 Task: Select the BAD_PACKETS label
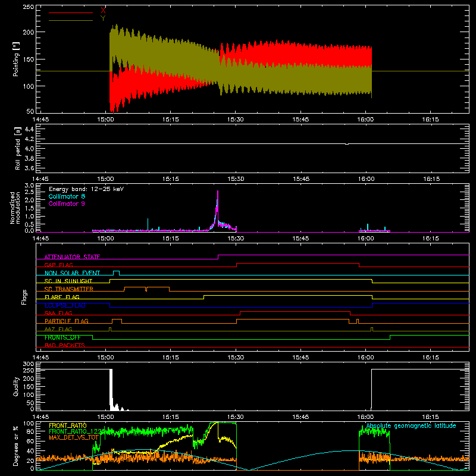(65, 345)
